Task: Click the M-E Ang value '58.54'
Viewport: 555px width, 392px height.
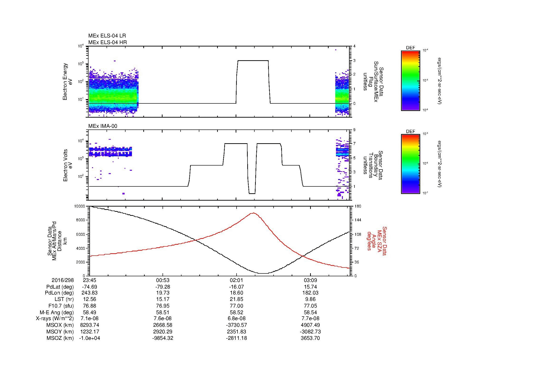Action: [x=310, y=312]
